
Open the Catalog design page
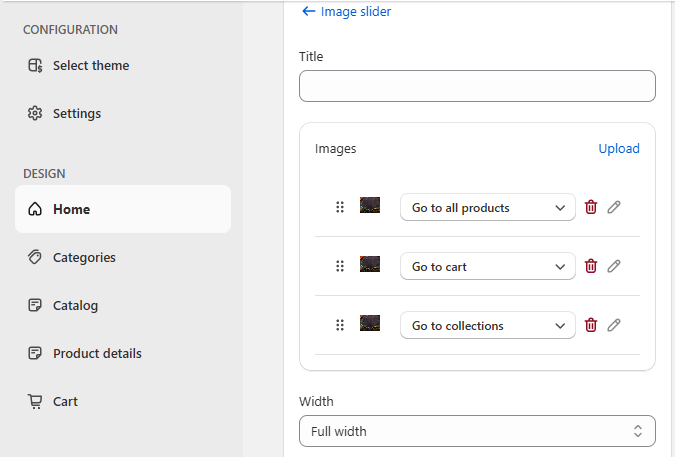click(123, 306)
